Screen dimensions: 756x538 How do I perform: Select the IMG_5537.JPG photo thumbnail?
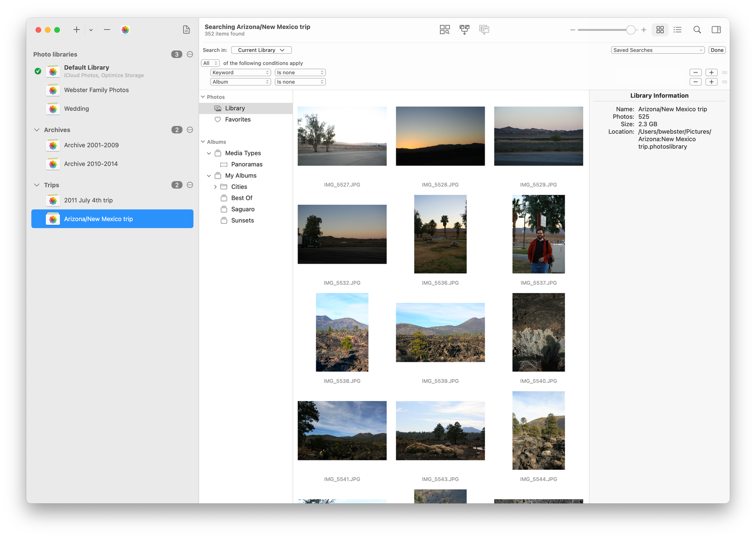pyautogui.click(x=538, y=234)
